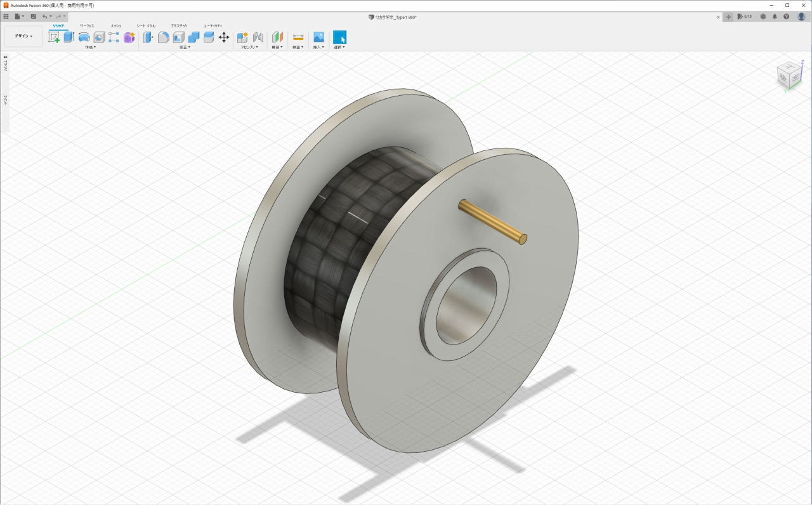Expand the 選択 dropdown menu
The width and height of the screenshot is (812, 505).
click(339, 47)
